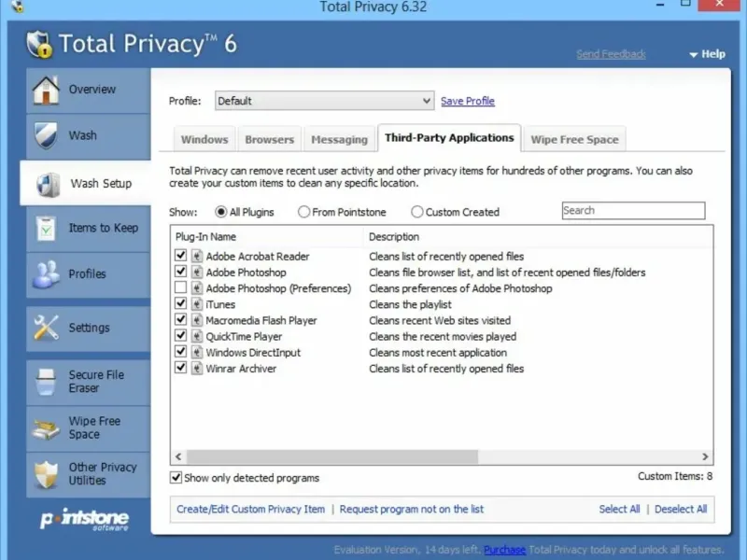Select the All Plugins radio button
The height and width of the screenshot is (560, 747).
tap(220, 212)
